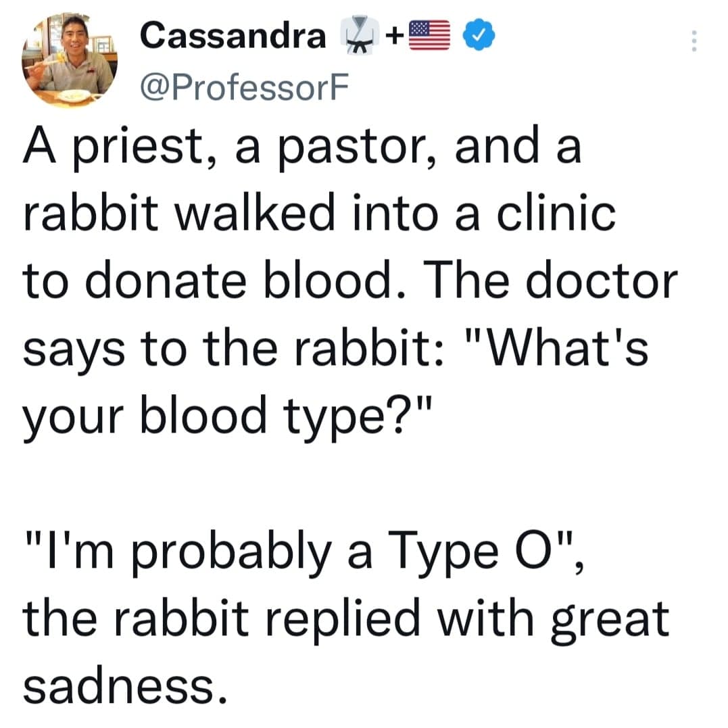Click the word "sadness." ending the tweet
Image resolution: width=728 pixels, height=728 pixels.
pos(122,685)
